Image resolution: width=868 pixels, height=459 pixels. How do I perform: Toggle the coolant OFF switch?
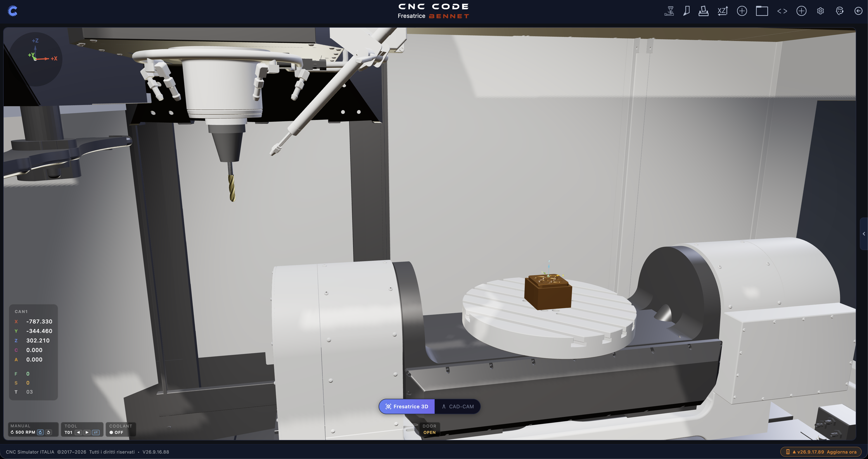pyautogui.click(x=117, y=432)
